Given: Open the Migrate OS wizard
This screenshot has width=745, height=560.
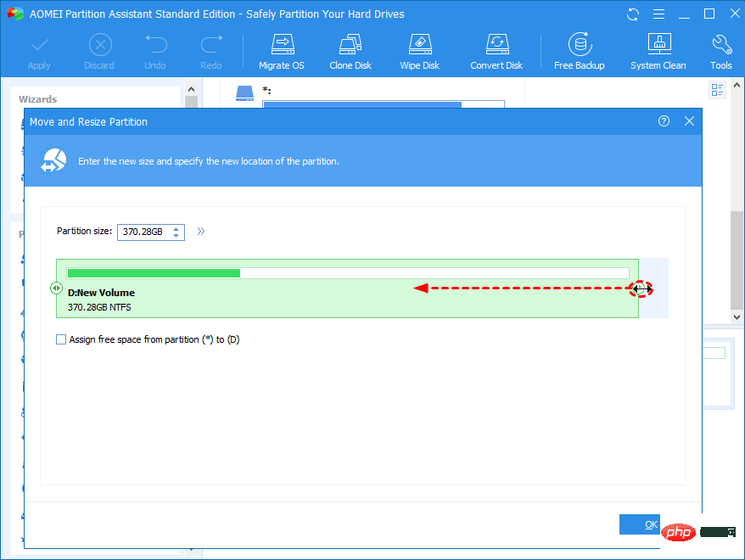Looking at the screenshot, I should [x=281, y=52].
